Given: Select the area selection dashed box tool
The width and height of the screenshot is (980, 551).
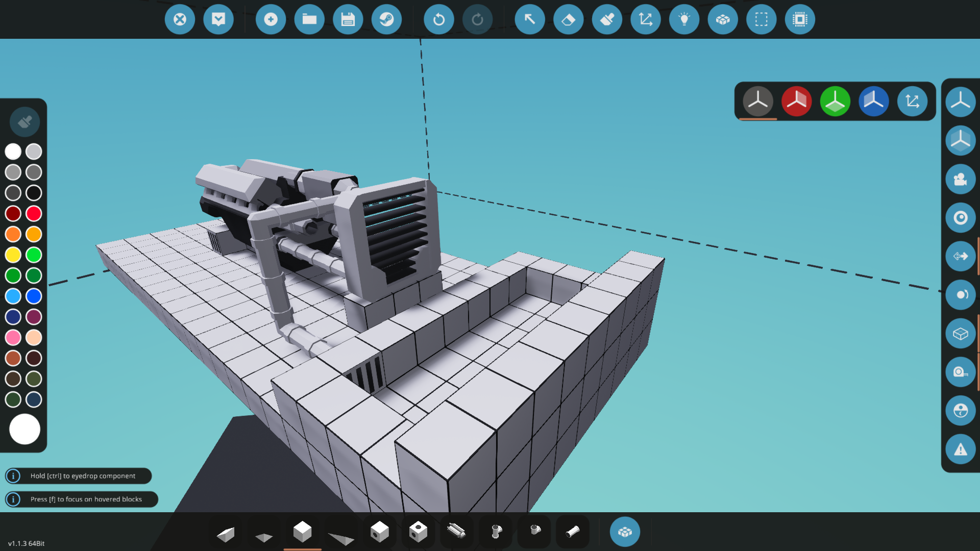Looking at the screenshot, I should 761,19.
